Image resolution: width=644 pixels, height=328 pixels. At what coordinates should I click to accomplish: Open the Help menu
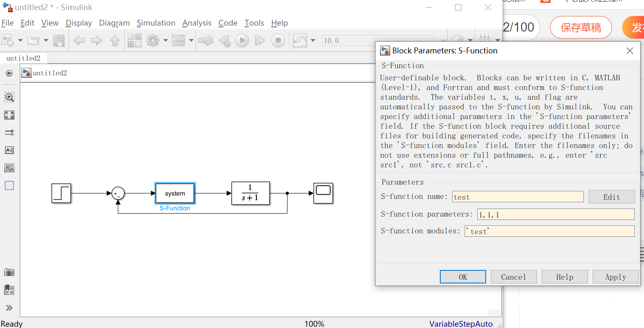279,23
